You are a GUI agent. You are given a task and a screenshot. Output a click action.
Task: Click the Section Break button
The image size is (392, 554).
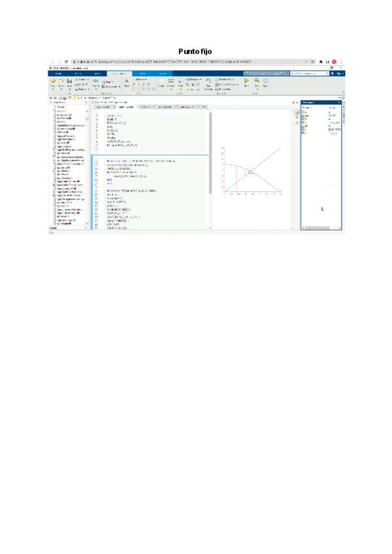(225, 79)
